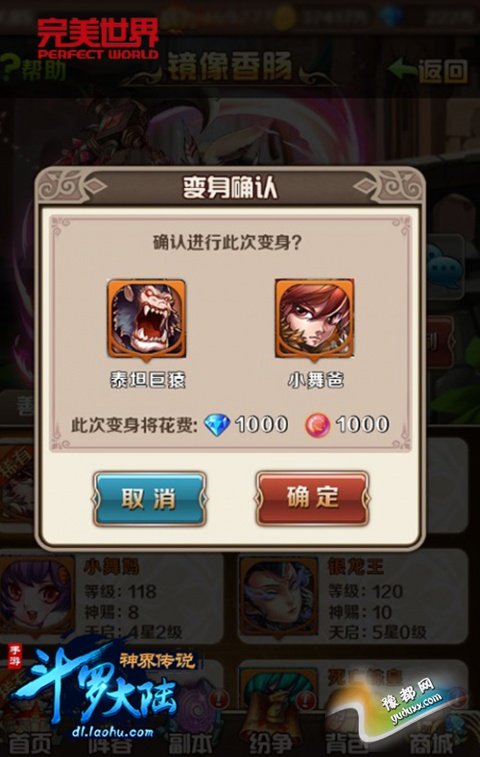Screen dimensions: 480x757
Task: Select the 小舞 character portrait, level 118
Action: [36, 597]
